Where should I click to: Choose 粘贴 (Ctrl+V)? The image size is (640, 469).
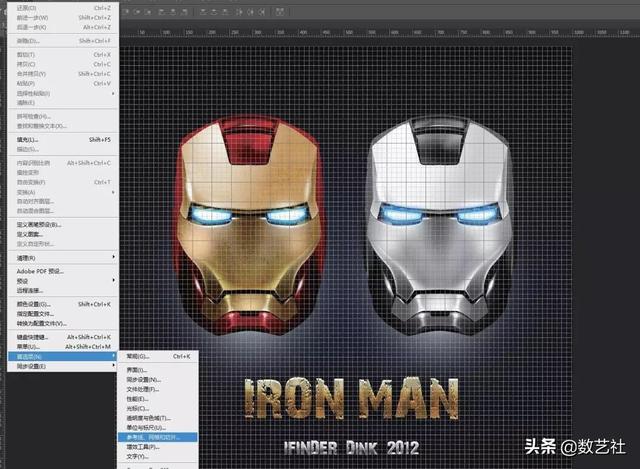point(63,83)
